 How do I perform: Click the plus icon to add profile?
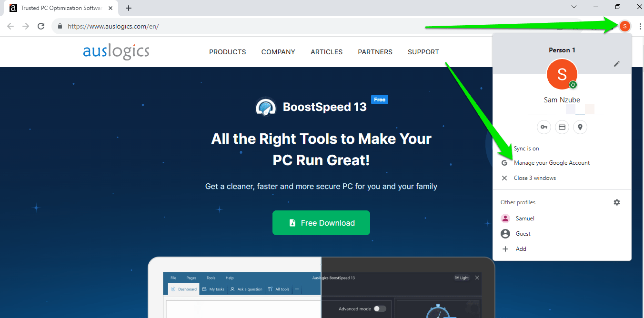[505, 249]
